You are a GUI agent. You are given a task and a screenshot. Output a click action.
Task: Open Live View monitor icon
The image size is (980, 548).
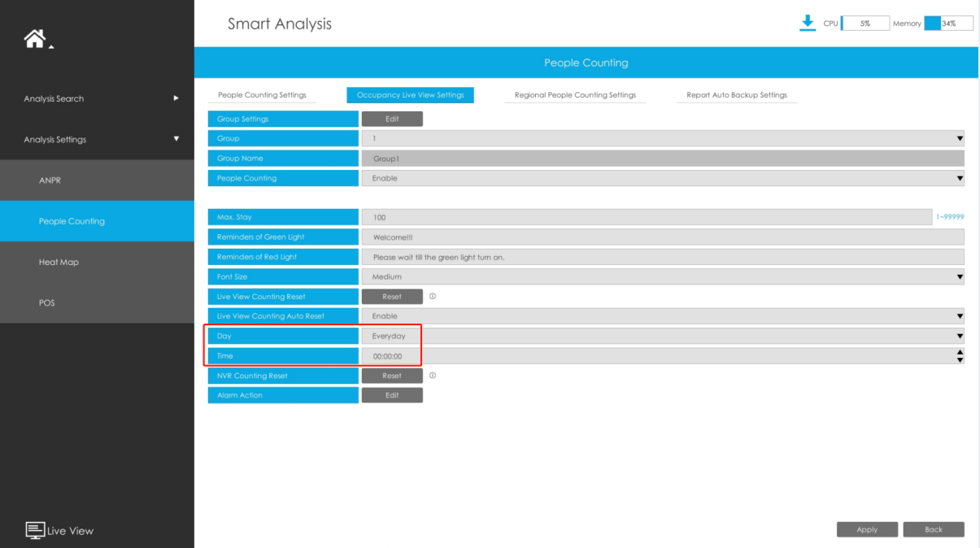coord(35,530)
